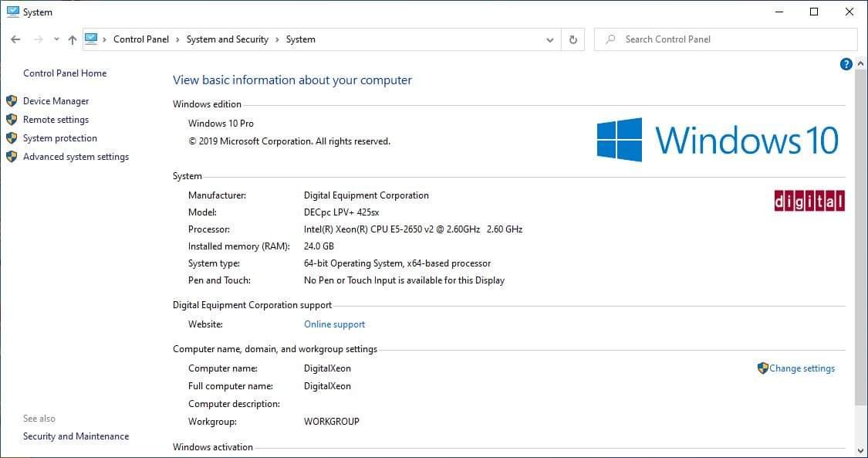This screenshot has height=458, width=868.
Task: Refresh the System page
Action: pyautogui.click(x=573, y=39)
